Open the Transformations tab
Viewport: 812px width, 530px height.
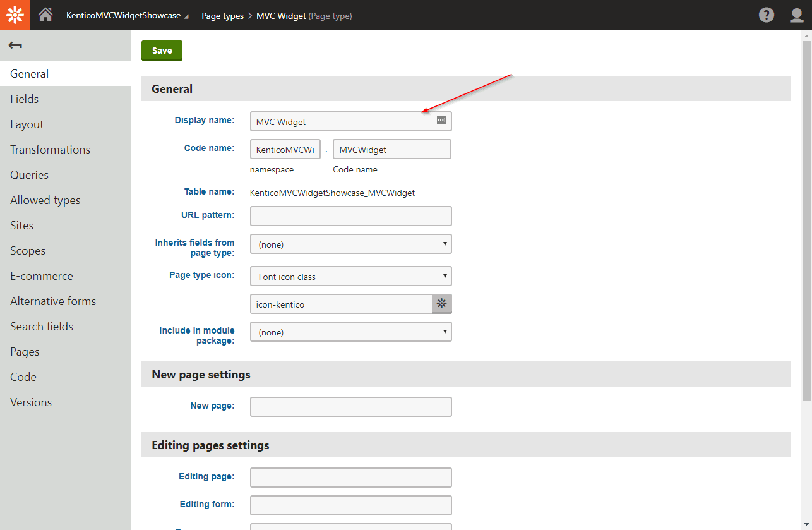[x=66, y=149]
